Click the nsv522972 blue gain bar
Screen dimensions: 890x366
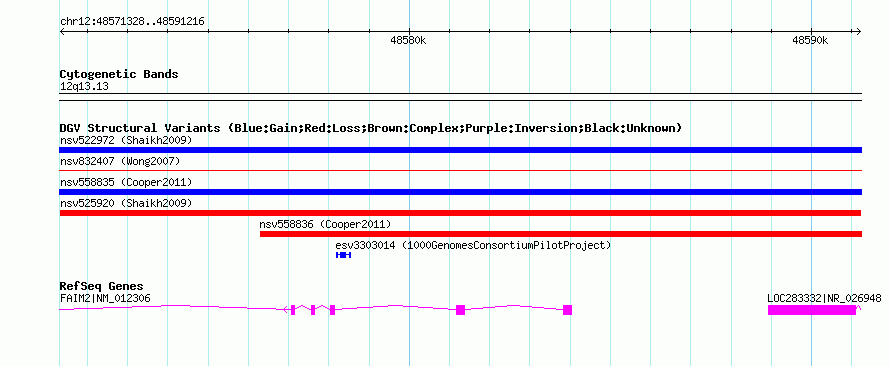460,150
